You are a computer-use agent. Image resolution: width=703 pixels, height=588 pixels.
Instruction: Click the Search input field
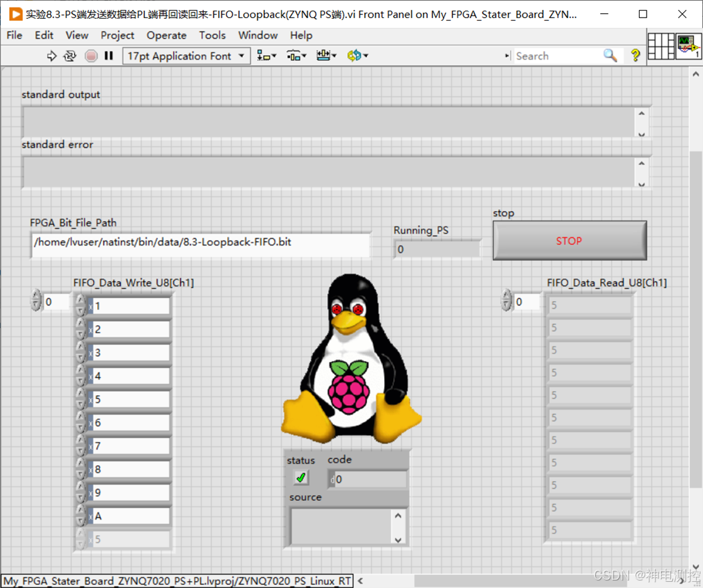[558, 56]
